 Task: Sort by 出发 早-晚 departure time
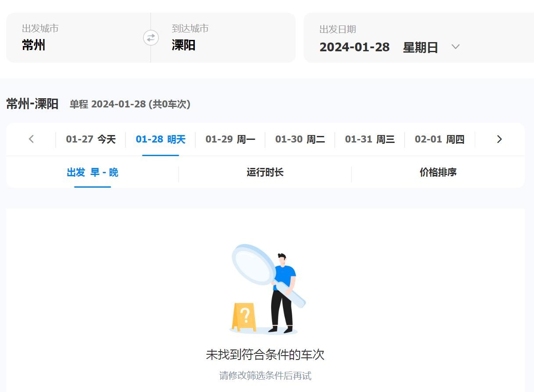pos(92,172)
